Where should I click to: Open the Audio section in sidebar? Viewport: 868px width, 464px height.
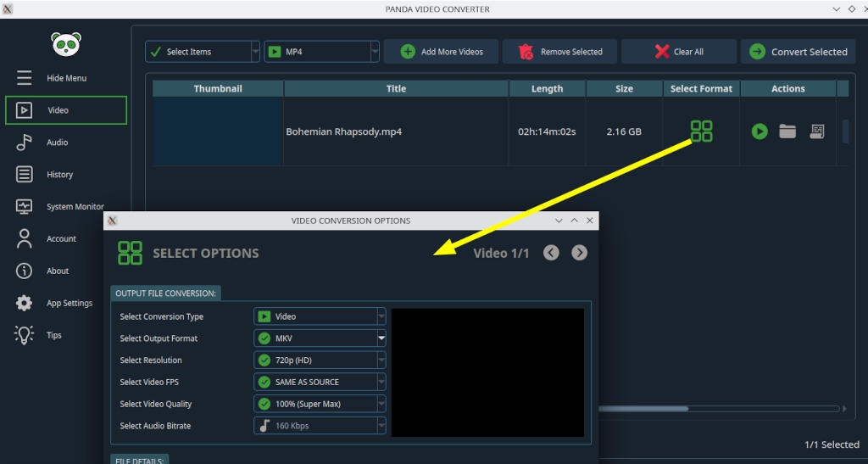tap(66, 143)
